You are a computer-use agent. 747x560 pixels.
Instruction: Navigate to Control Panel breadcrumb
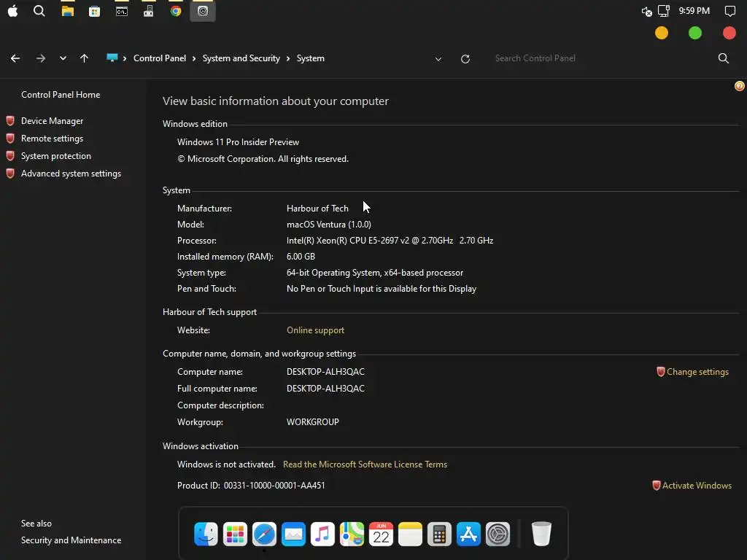(x=160, y=58)
